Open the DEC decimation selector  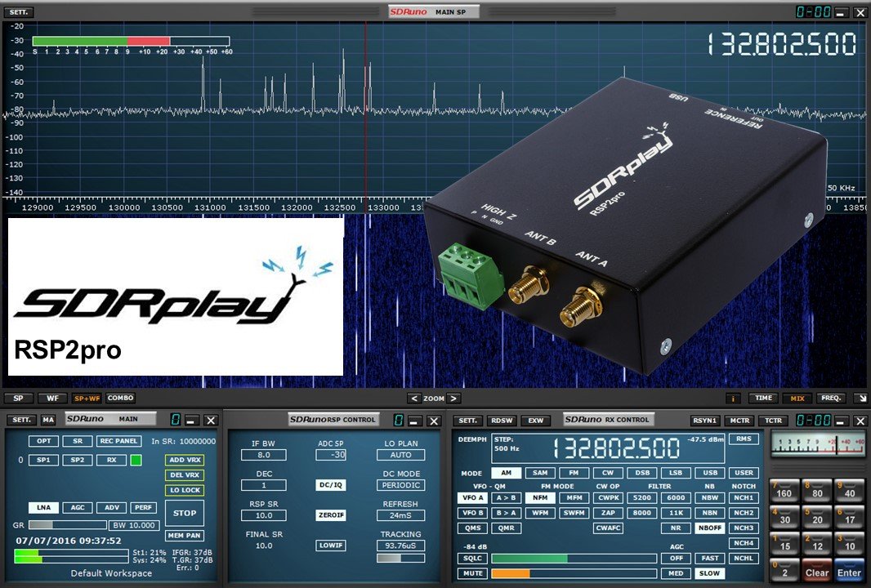(264, 485)
